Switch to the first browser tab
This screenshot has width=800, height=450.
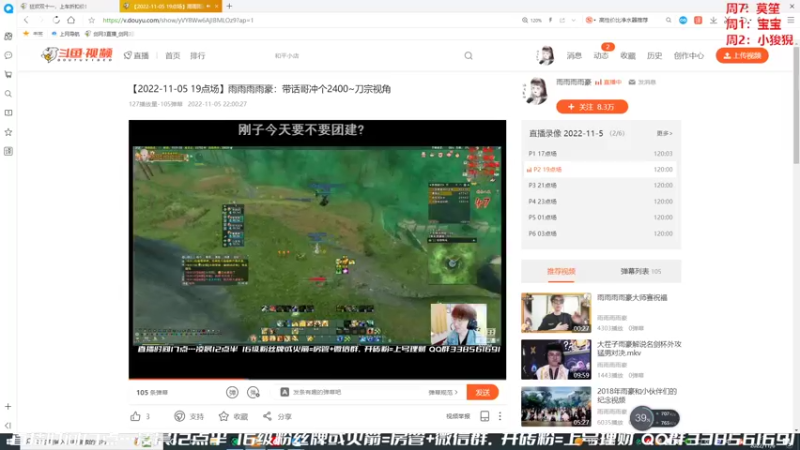68,6
